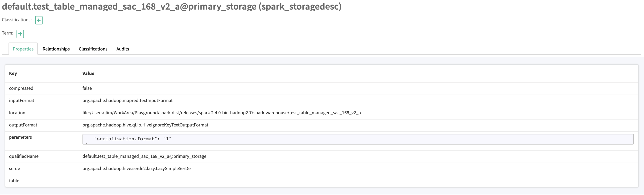Click the Key column header

pos(13,73)
